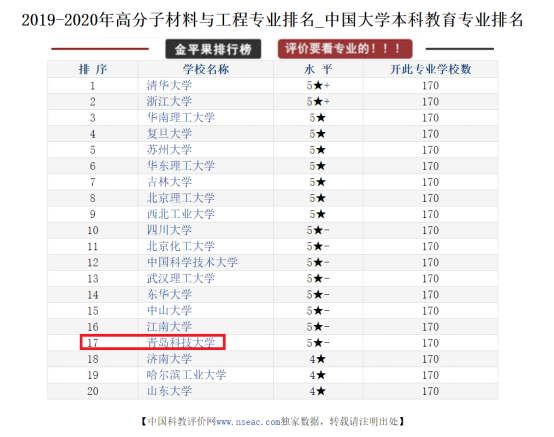Select the red 评价要看专业的 banner
Screen dimensions: 554x437
345,49
